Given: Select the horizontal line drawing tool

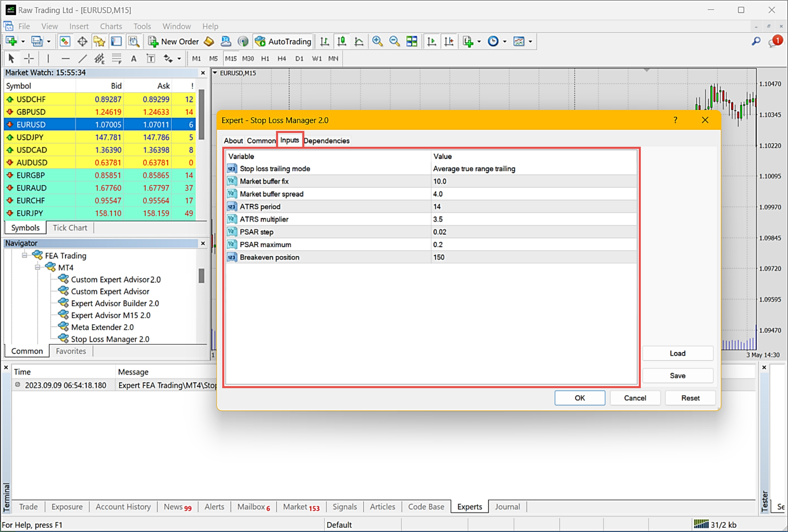Looking at the screenshot, I should coord(65,58).
